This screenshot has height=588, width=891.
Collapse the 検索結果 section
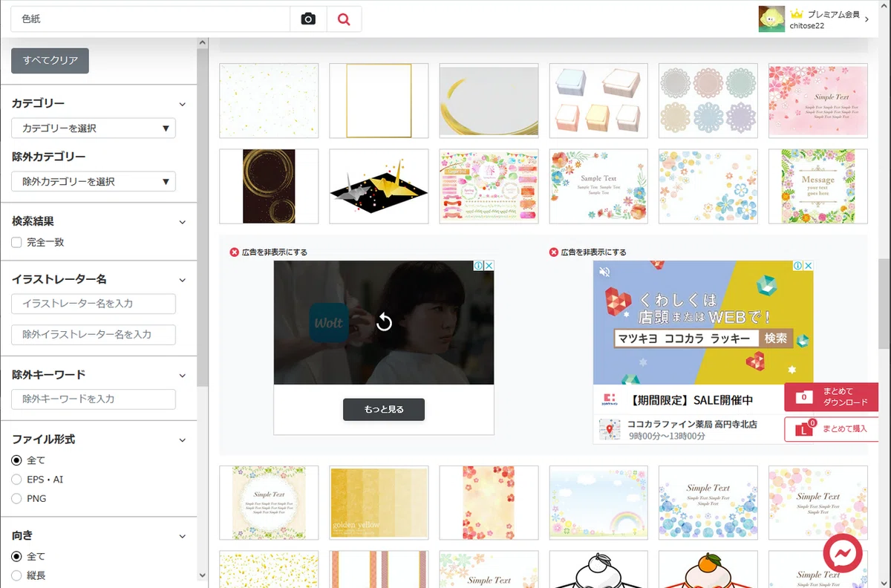[183, 221]
